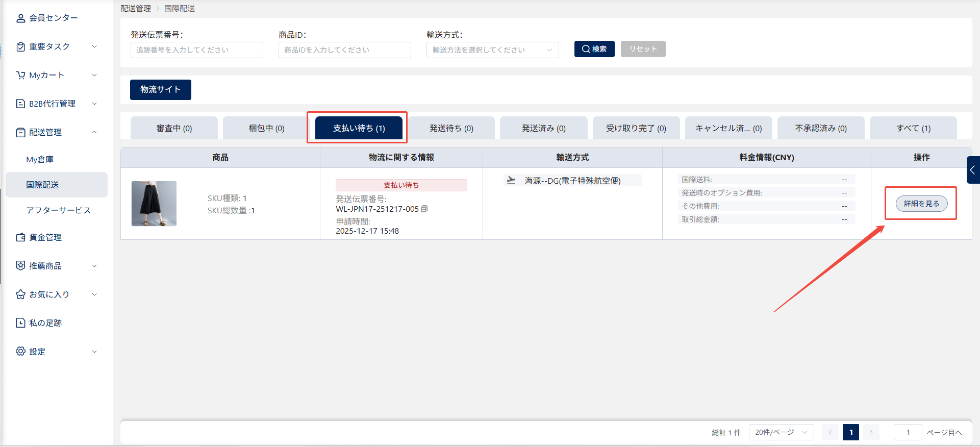This screenshot has height=447, width=980.
Task: Open My倉庫 in the sidebar
Action: (40, 159)
